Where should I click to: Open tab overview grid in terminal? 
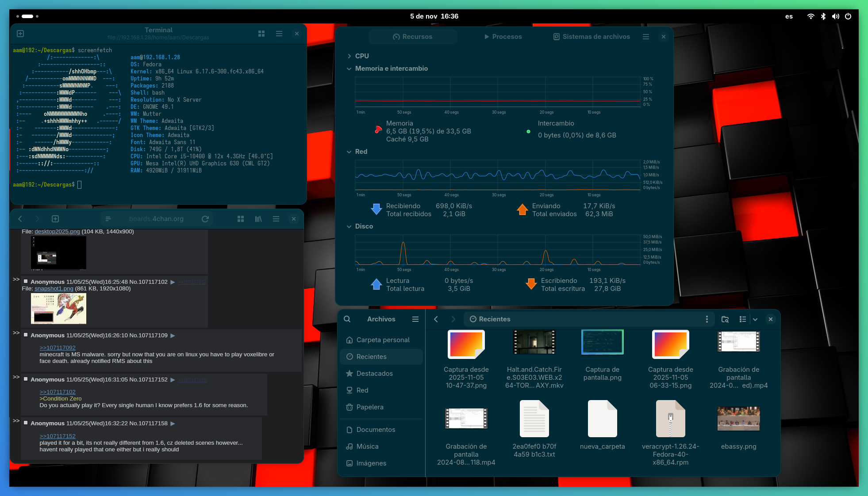click(x=261, y=34)
